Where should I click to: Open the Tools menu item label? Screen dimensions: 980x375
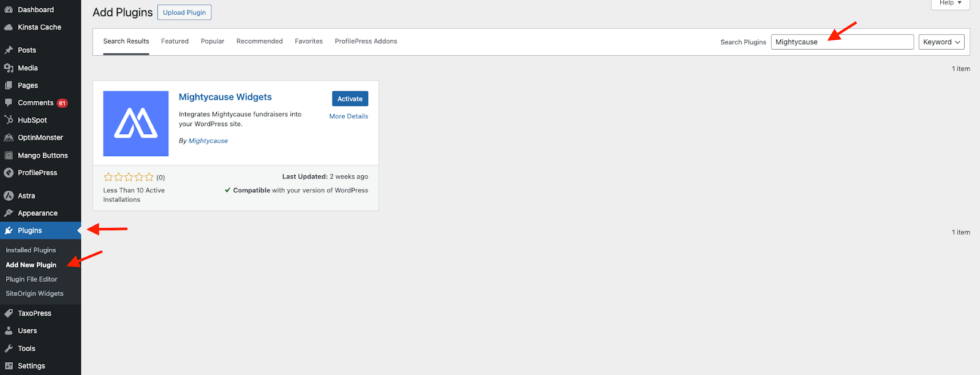(27, 349)
